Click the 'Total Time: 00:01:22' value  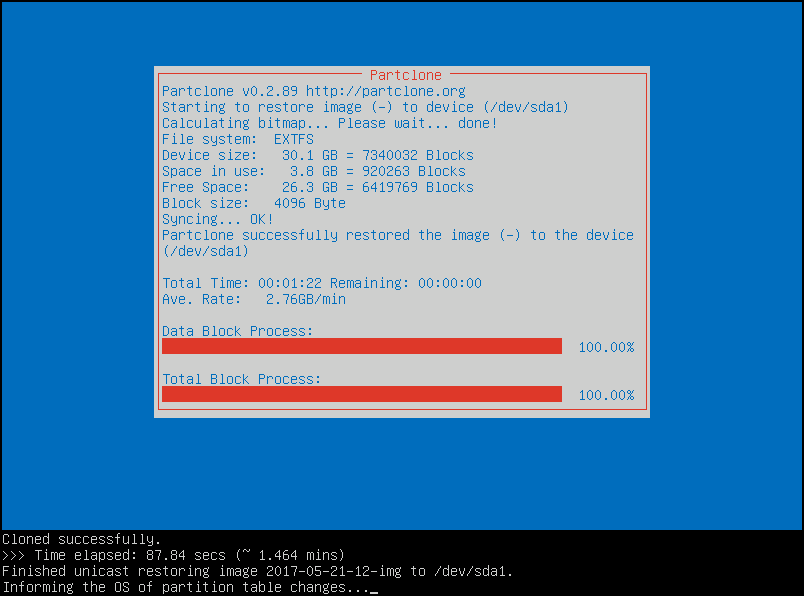[242, 283]
